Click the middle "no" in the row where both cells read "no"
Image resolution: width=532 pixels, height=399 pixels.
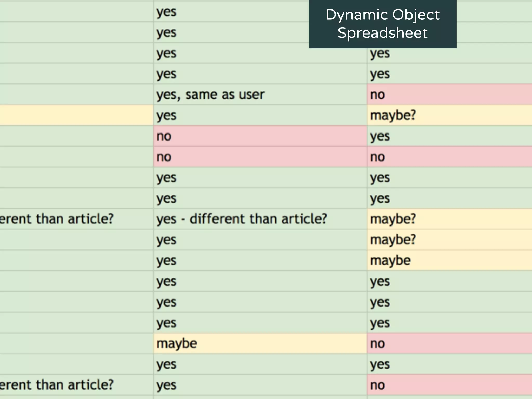[260, 157]
